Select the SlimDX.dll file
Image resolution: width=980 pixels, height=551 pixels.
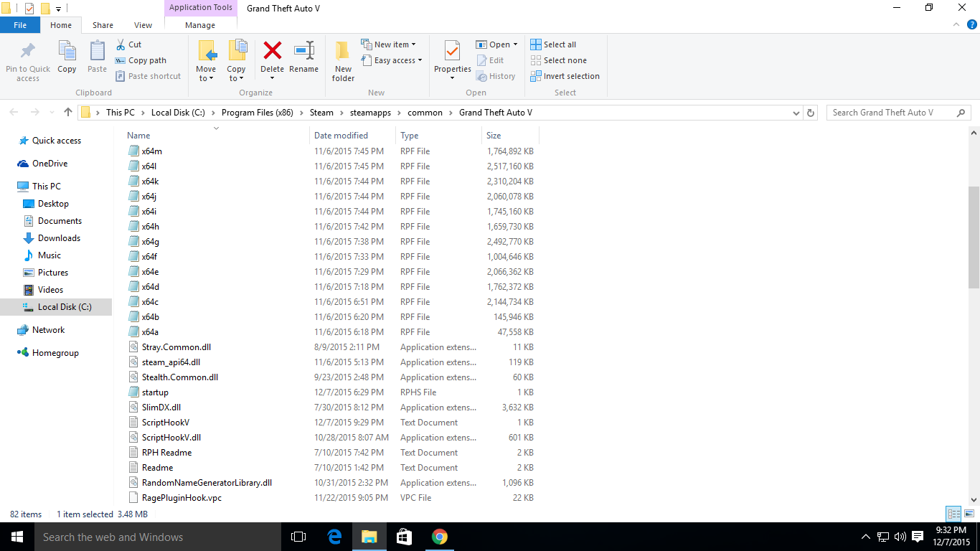[x=161, y=408]
